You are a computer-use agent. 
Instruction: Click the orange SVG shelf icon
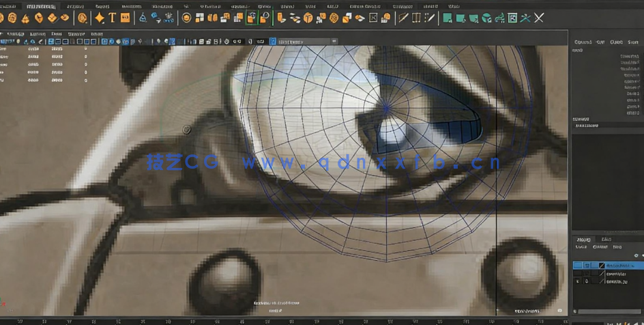pyautogui.click(x=126, y=18)
